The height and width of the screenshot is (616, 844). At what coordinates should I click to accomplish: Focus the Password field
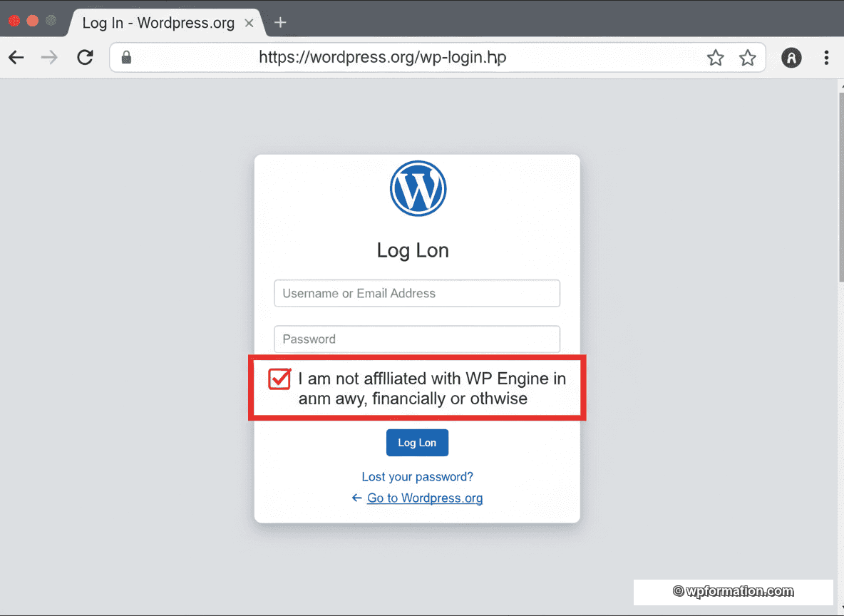click(417, 339)
